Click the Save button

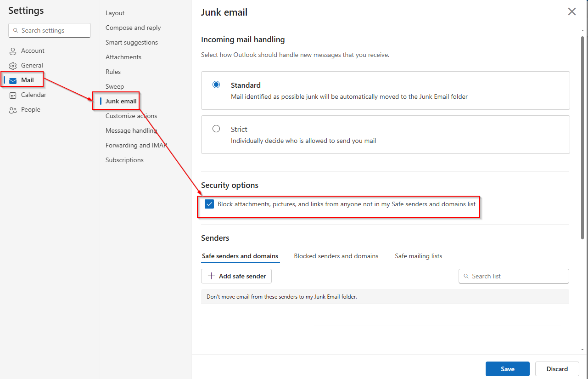point(508,369)
